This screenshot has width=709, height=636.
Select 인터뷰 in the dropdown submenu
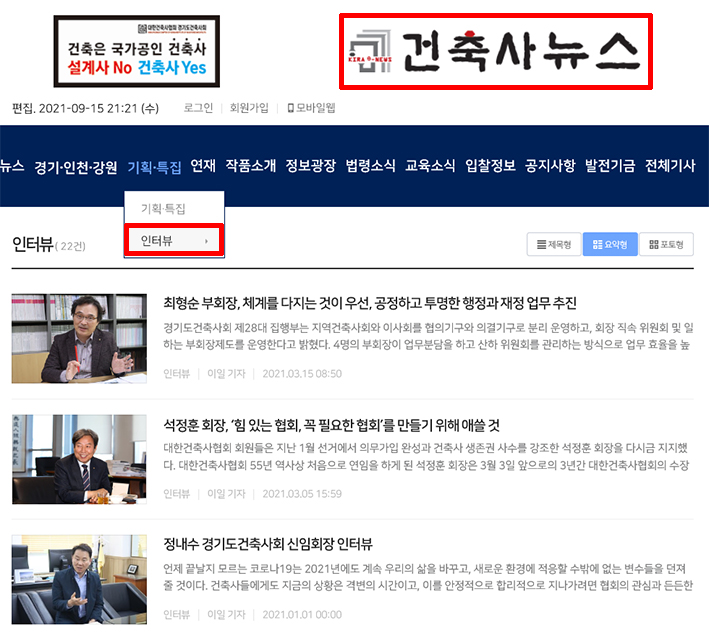[174, 240]
